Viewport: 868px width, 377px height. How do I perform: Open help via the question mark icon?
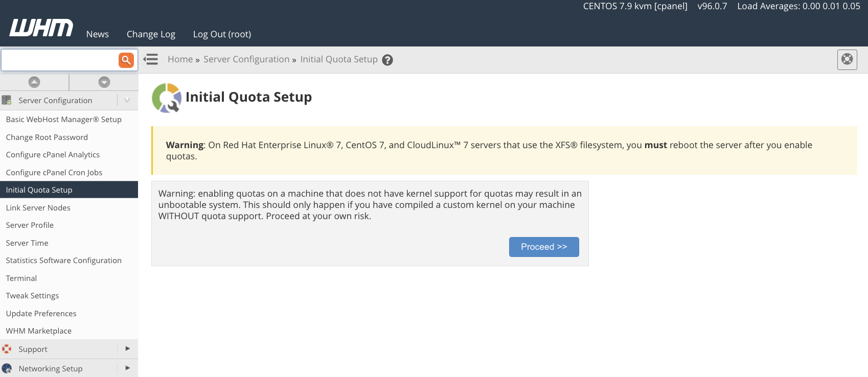click(388, 60)
